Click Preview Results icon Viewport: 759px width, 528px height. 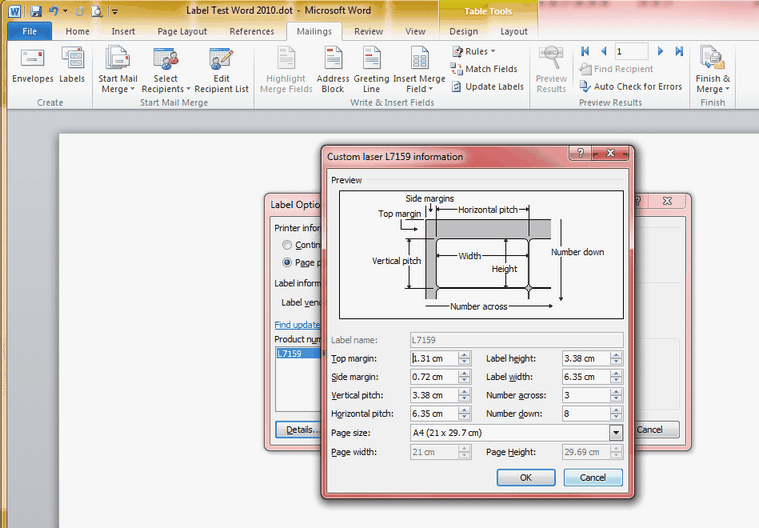coord(551,70)
